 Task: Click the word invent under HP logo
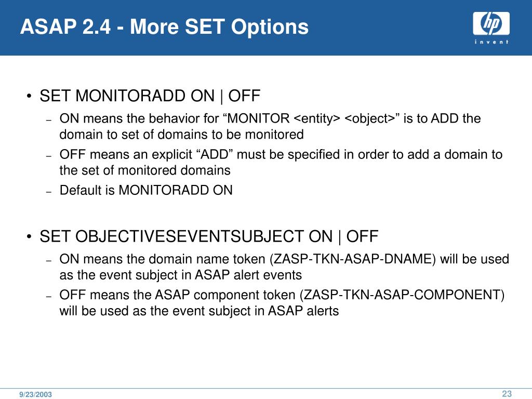(491, 42)
